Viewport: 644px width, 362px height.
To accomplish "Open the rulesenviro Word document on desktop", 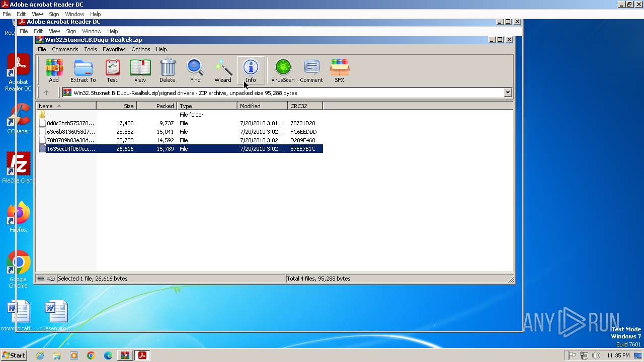I will click(x=56, y=316).
